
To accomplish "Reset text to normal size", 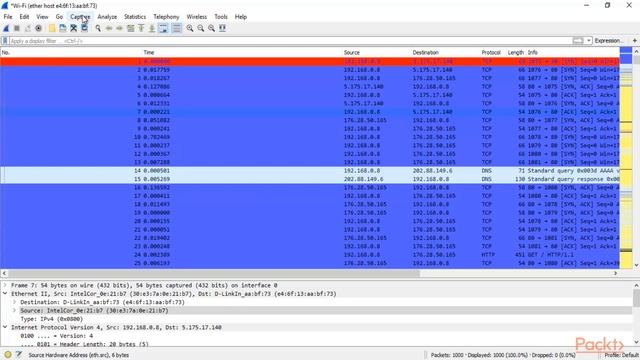I will click(x=211, y=28).
